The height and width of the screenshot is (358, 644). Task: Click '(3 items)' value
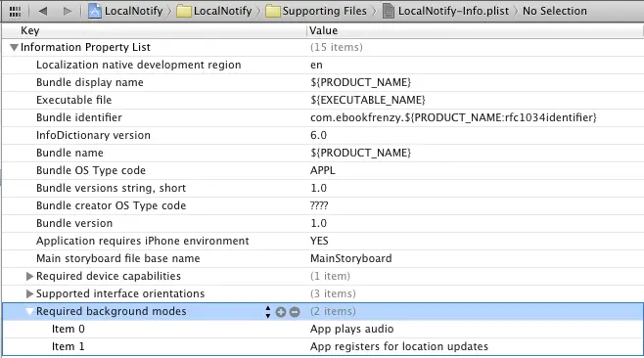click(333, 294)
